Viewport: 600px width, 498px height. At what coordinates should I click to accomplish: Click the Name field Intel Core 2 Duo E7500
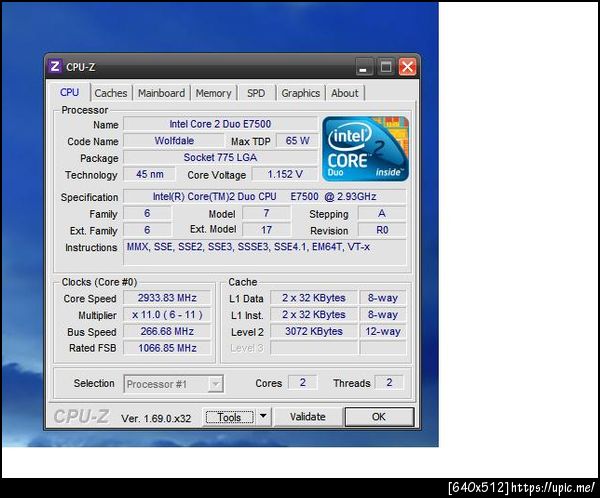220,124
